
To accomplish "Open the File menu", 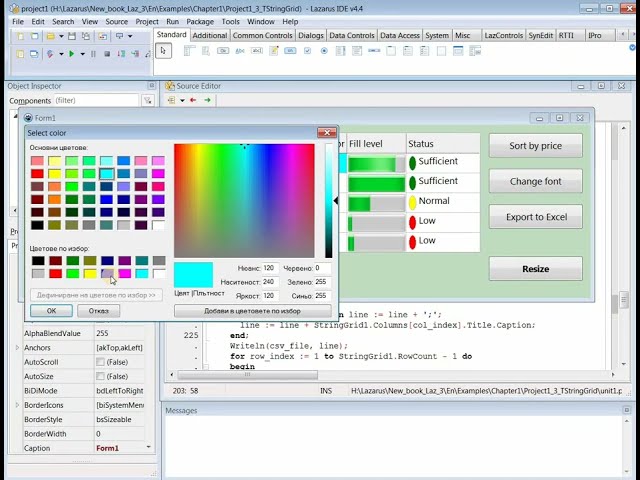I will coord(18,22).
